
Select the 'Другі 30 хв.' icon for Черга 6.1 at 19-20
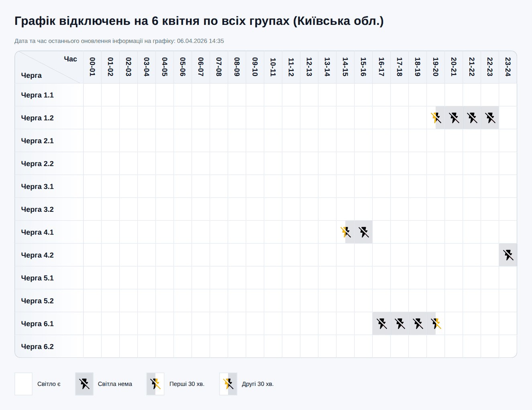[436, 323]
